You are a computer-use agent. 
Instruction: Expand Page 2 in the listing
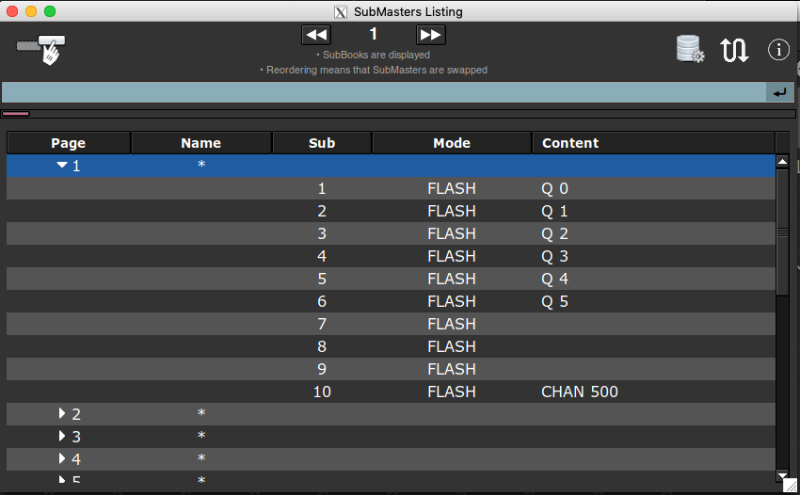(x=62, y=414)
